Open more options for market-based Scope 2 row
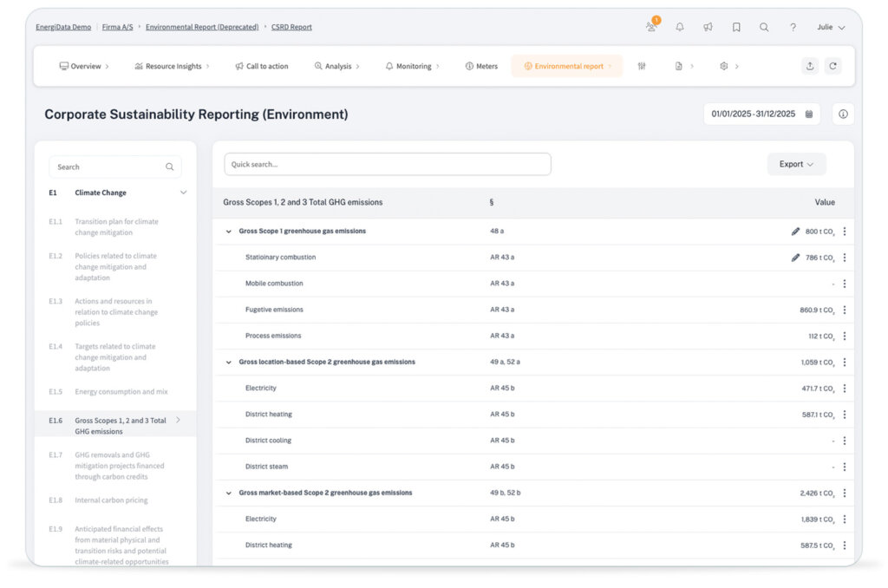888x588 pixels. [845, 493]
